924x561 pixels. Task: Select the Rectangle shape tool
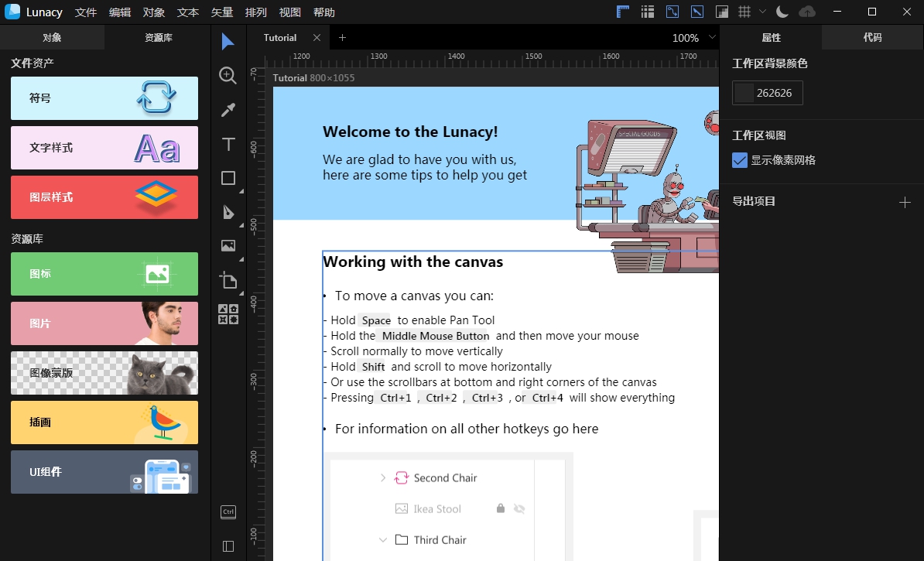228,178
